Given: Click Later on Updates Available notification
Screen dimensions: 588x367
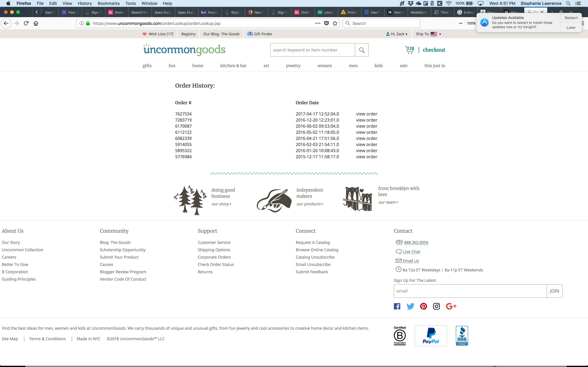Looking at the screenshot, I should (x=571, y=28).
